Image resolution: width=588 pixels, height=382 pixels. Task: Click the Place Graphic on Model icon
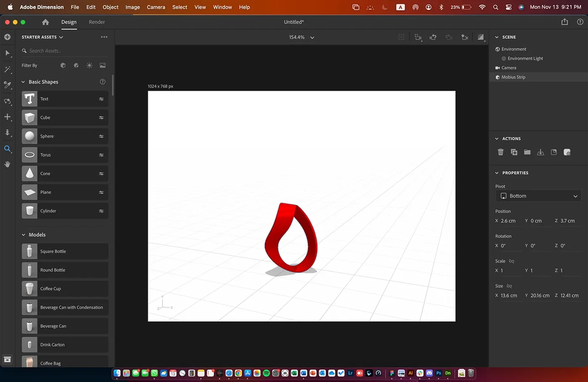click(x=554, y=152)
